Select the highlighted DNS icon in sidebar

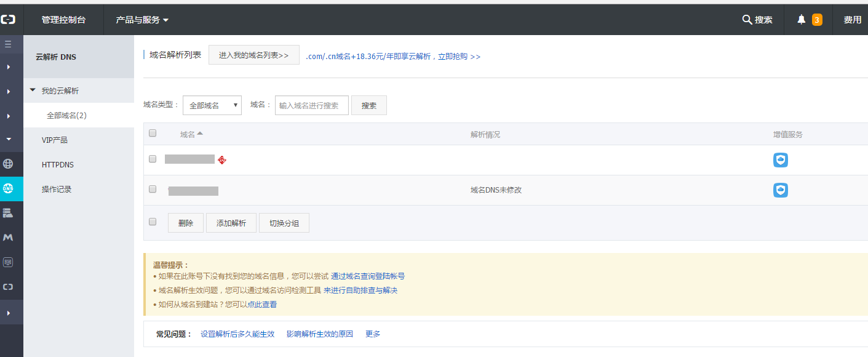[8, 188]
